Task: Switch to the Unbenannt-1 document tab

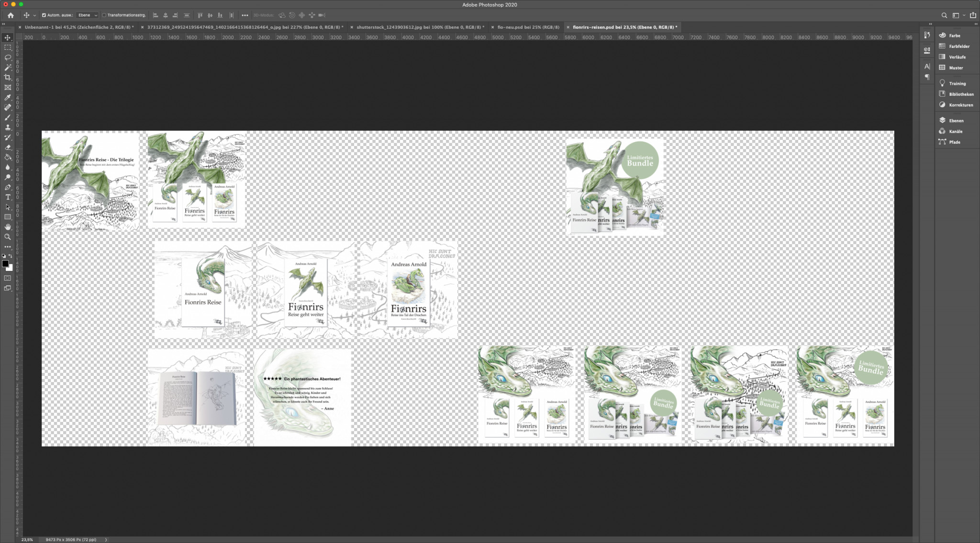Action: (79, 27)
